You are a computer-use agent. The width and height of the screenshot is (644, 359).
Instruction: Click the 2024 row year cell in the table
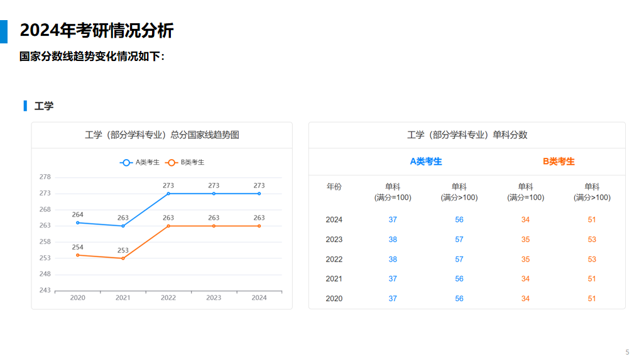coord(334,219)
